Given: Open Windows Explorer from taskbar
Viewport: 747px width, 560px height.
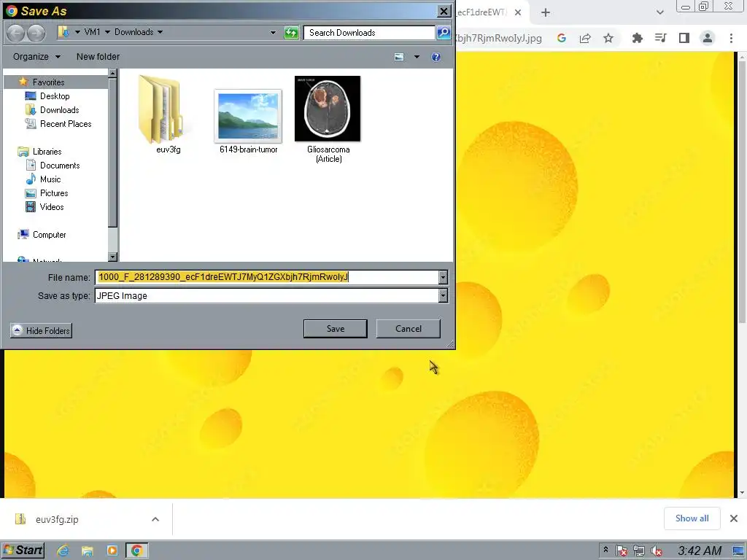Looking at the screenshot, I should point(88,551).
